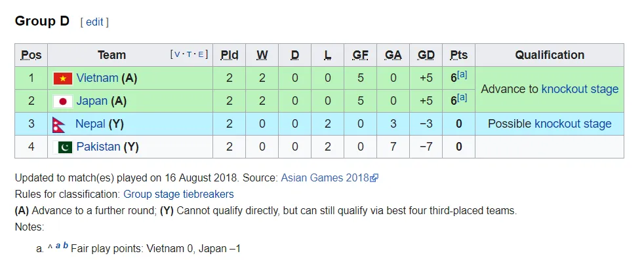The image size is (644, 260).
Task: Open footnote [a] next to Vietnam's points
Action: tap(462, 75)
